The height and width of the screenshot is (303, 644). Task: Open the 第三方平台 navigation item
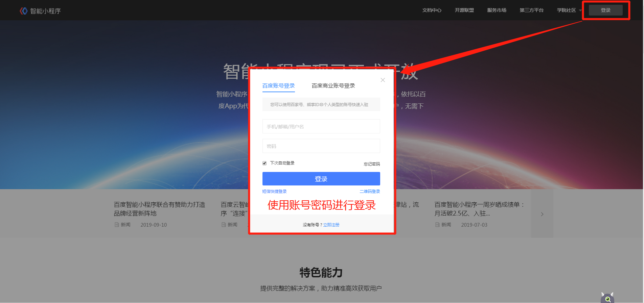[x=531, y=10]
